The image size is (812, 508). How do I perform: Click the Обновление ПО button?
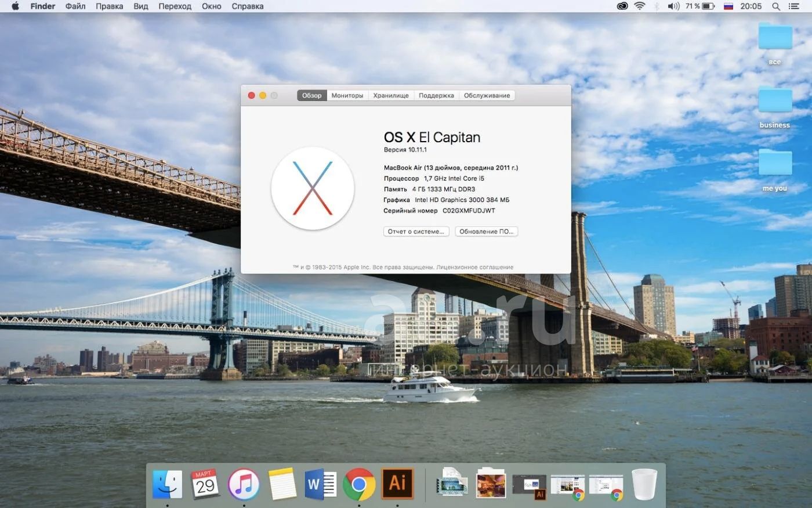coord(487,232)
